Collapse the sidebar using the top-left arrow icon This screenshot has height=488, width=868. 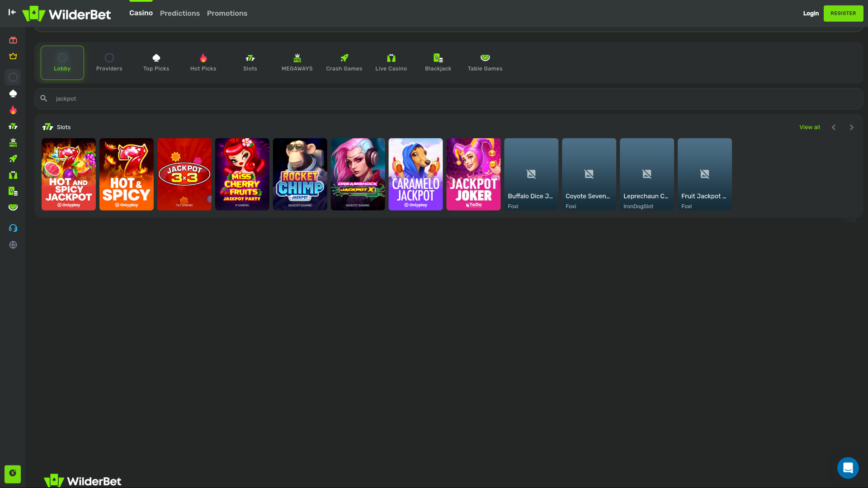(x=12, y=12)
